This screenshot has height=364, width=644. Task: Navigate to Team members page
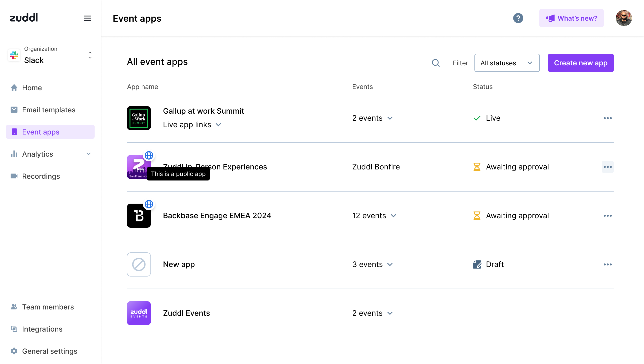tap(48, 307)
